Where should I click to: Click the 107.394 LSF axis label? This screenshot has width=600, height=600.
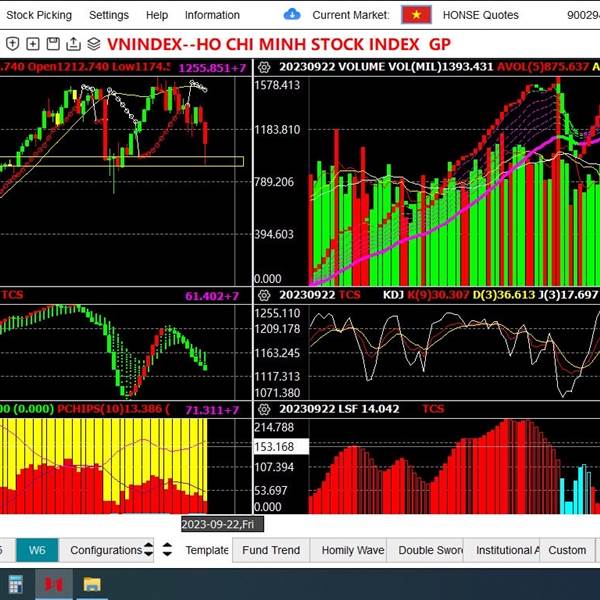click(x=274, y=467)
